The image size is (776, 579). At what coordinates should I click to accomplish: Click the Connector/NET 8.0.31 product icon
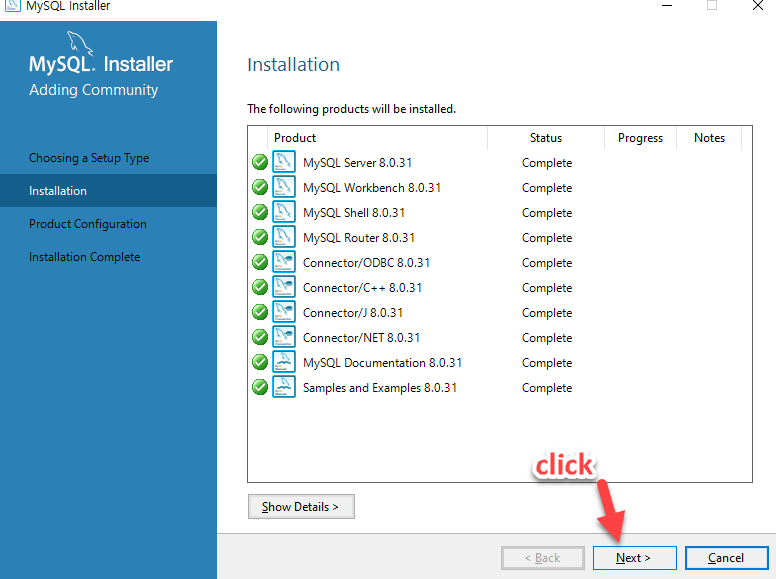[284, 337]
